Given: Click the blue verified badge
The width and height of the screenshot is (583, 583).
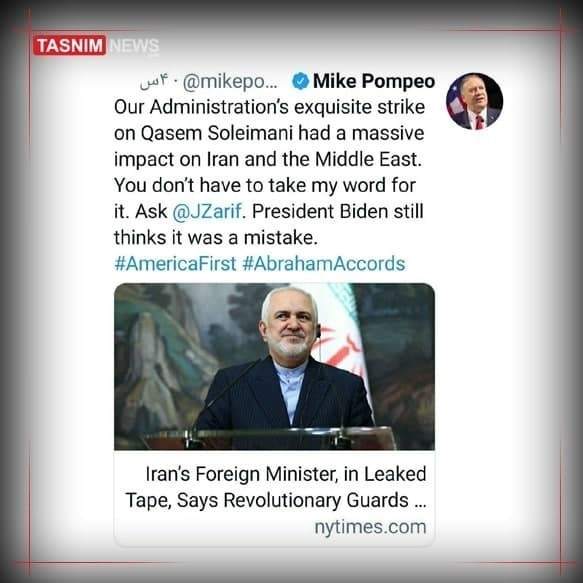Looking at the screenshot, I should point(300,81).
